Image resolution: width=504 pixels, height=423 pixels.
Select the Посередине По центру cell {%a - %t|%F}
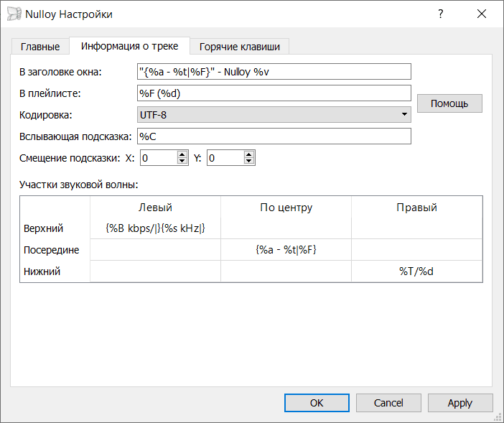coord(286,250)
